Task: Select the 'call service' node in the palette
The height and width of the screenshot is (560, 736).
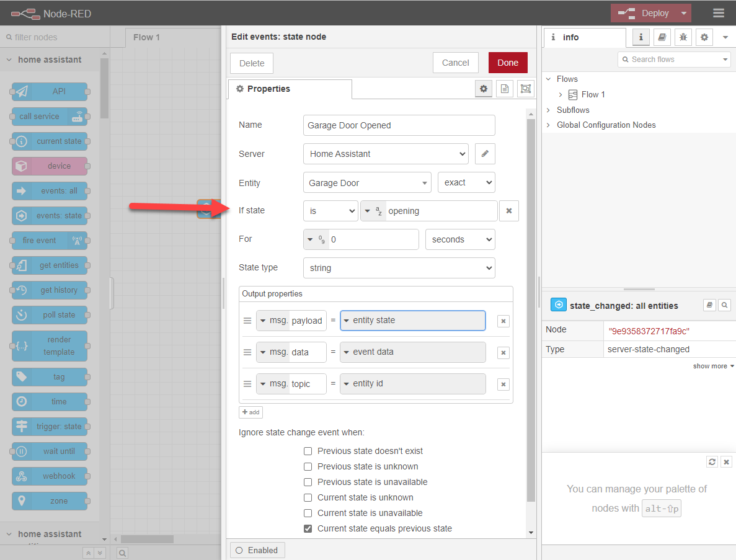Action: [50, 116]
